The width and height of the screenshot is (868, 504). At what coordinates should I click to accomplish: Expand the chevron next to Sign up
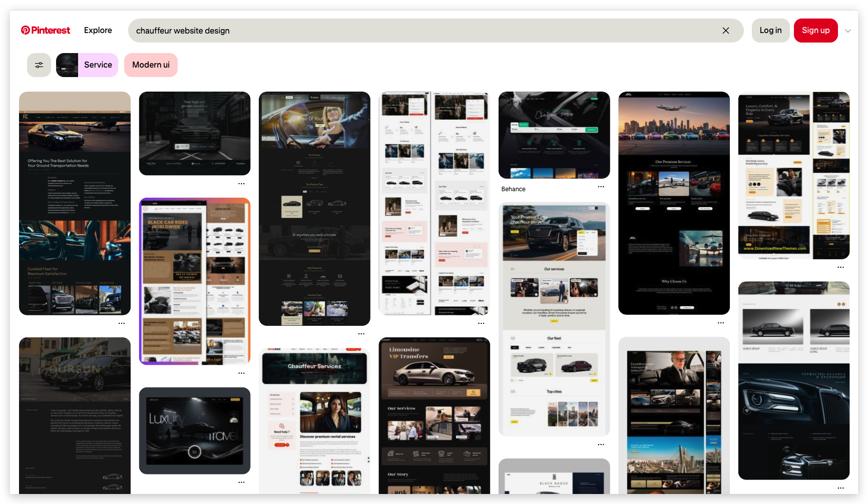(848, 31)
